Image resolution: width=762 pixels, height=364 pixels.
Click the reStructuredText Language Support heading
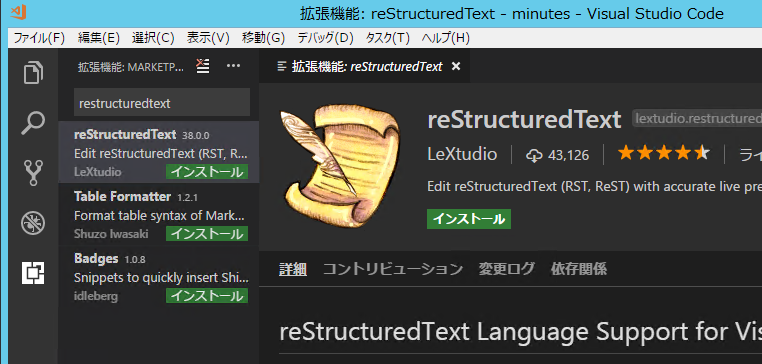tap(520, 332)
